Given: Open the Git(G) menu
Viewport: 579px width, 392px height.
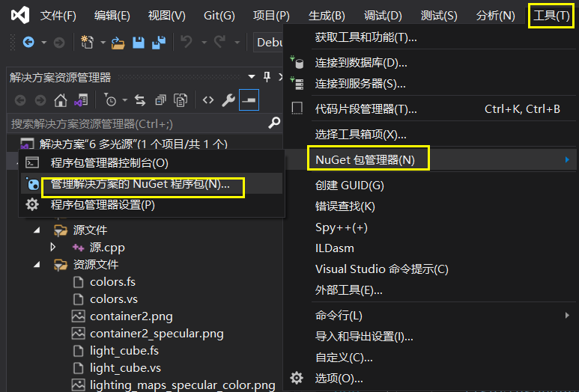Looking at the screenshot, I should (219, 16).
